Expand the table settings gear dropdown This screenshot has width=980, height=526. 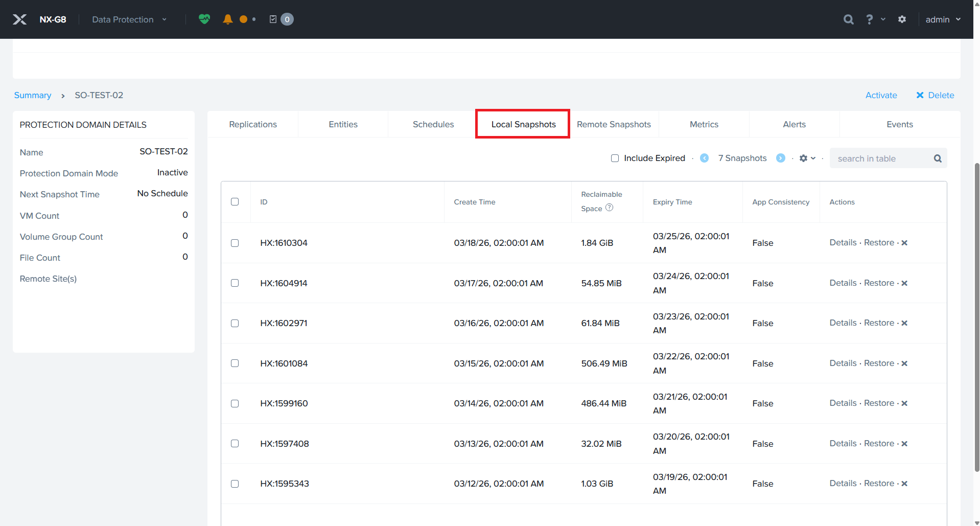(x=807, y=158)
